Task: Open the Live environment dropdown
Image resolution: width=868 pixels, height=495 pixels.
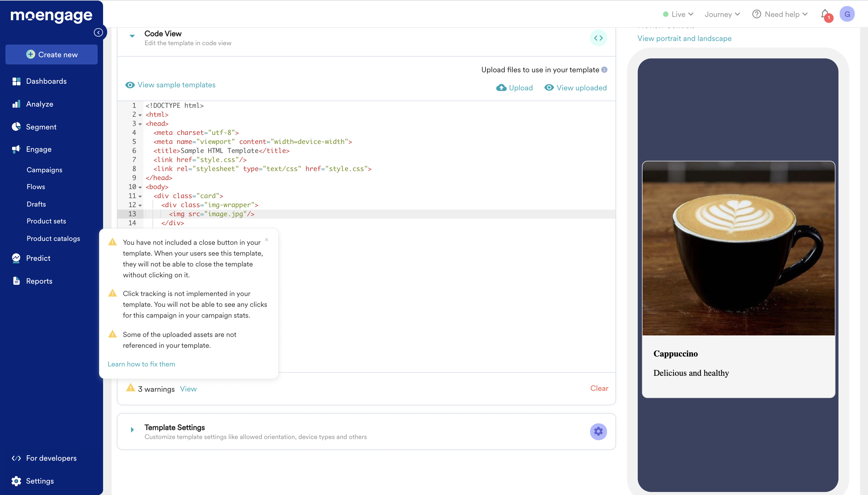Action: [678, 14]
